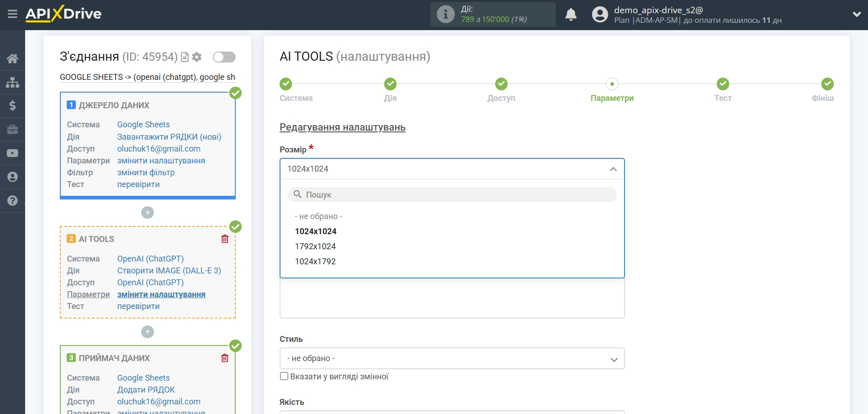This screenshot has height=414, width=868.
Task: Click 'Редагування налаштувань' heading
Action: [343, 127]
